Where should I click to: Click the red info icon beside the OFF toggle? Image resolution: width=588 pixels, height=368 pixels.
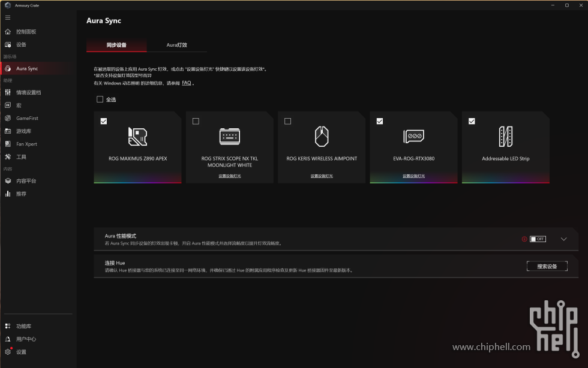coord(524,239)
